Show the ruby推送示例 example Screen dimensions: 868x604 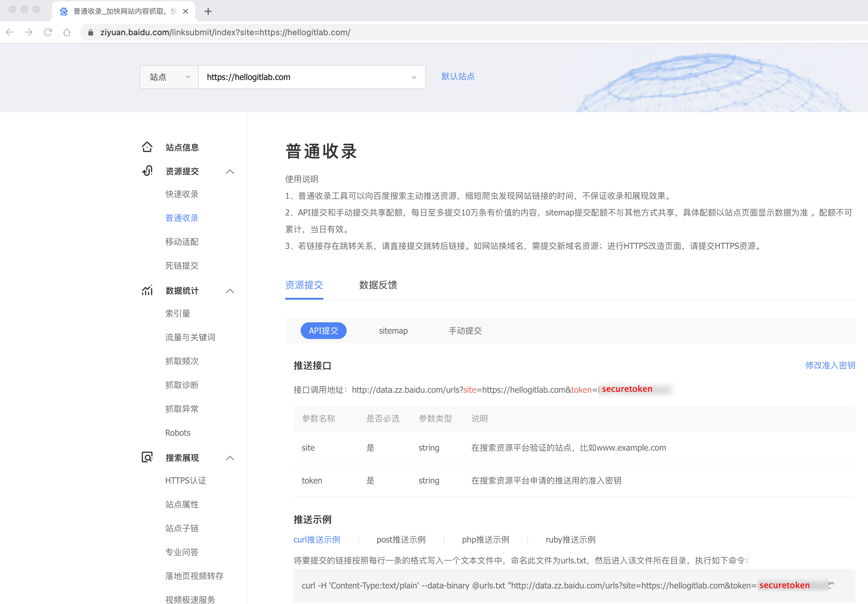coord(571,539)
